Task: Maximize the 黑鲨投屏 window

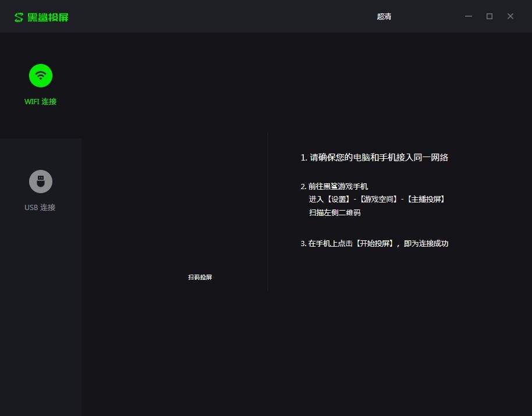Action: 490,16
